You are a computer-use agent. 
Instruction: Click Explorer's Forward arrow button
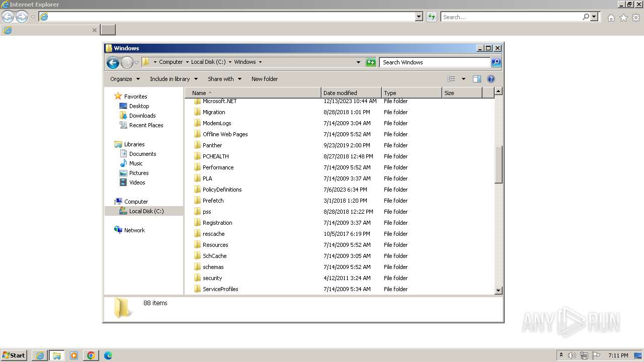click(x=127, y=62)
